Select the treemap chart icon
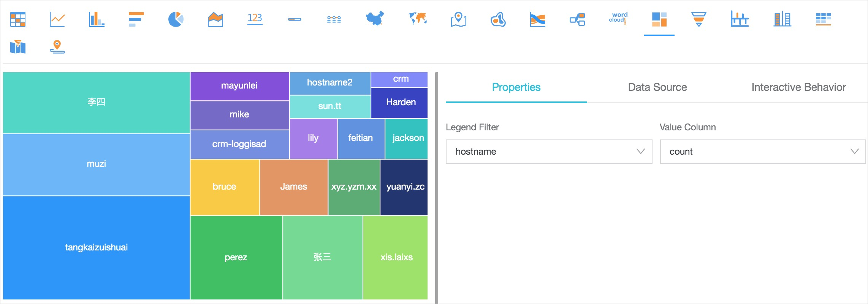 click(659, 19)
